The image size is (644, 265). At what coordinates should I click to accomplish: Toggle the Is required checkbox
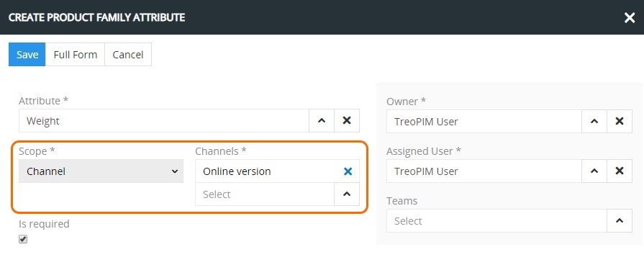(23, 239)
